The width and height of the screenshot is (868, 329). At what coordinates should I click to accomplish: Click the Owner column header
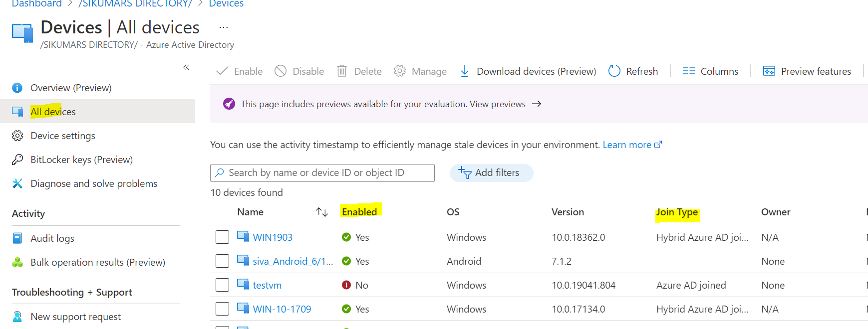point(776,212)
